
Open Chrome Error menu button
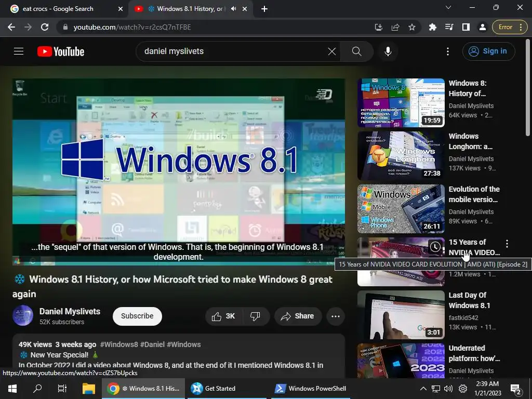point(510,27)
